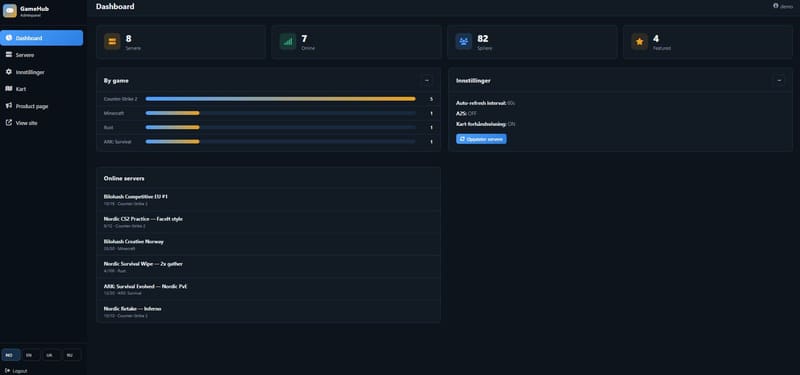Click the Kart forhåndsvisning: ON setting text
800x375 pixels.
(x=485, y=124)
